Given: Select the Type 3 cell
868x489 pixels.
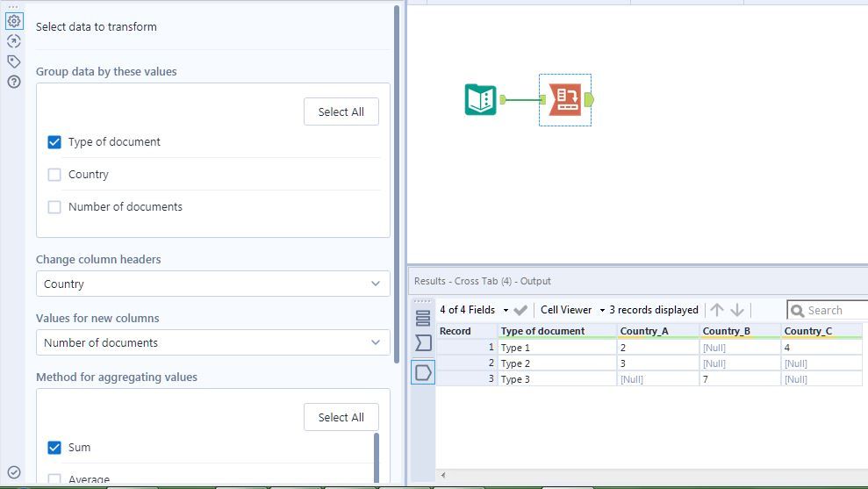Looking at the screenshot, I should click(557, 379).
